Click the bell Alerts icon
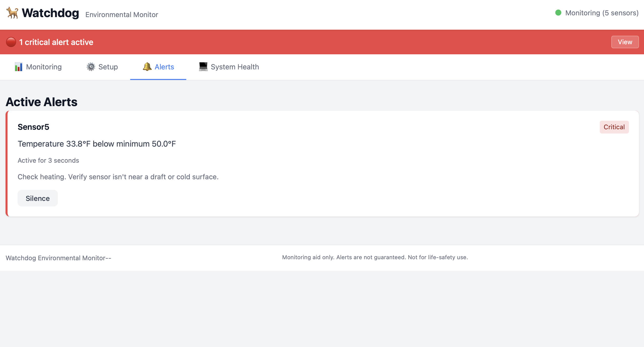644x347 pixels. click(147, 67)
